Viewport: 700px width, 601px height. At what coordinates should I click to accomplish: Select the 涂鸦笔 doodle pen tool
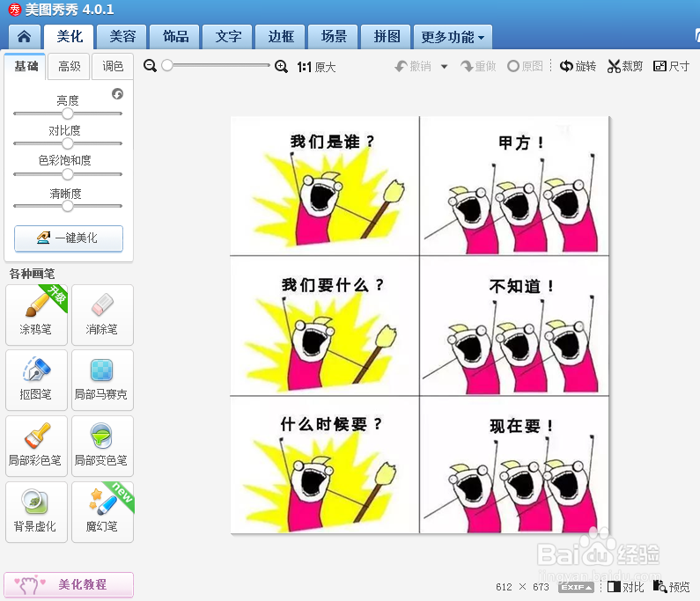coord(36,315)
